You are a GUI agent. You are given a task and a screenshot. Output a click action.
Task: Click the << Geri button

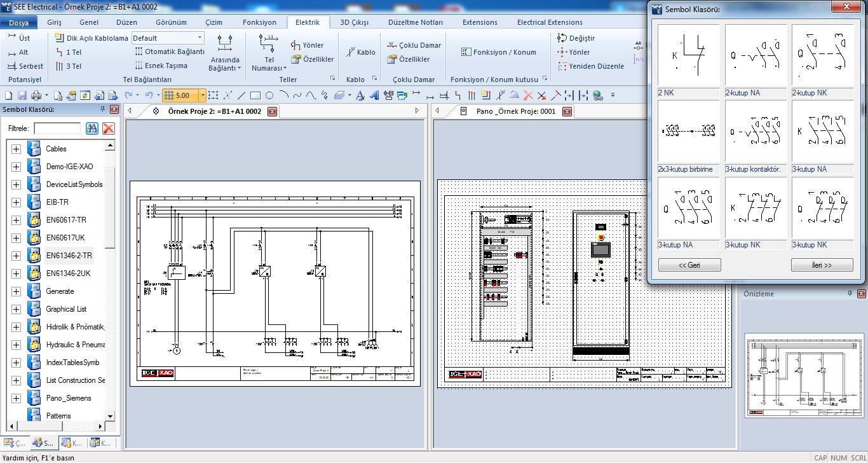(689, 265)
